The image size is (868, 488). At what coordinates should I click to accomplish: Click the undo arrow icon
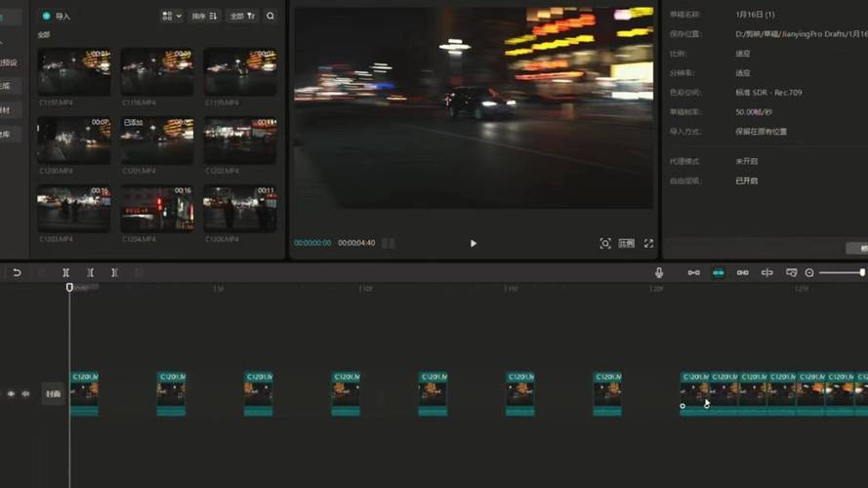coord(17,273)
